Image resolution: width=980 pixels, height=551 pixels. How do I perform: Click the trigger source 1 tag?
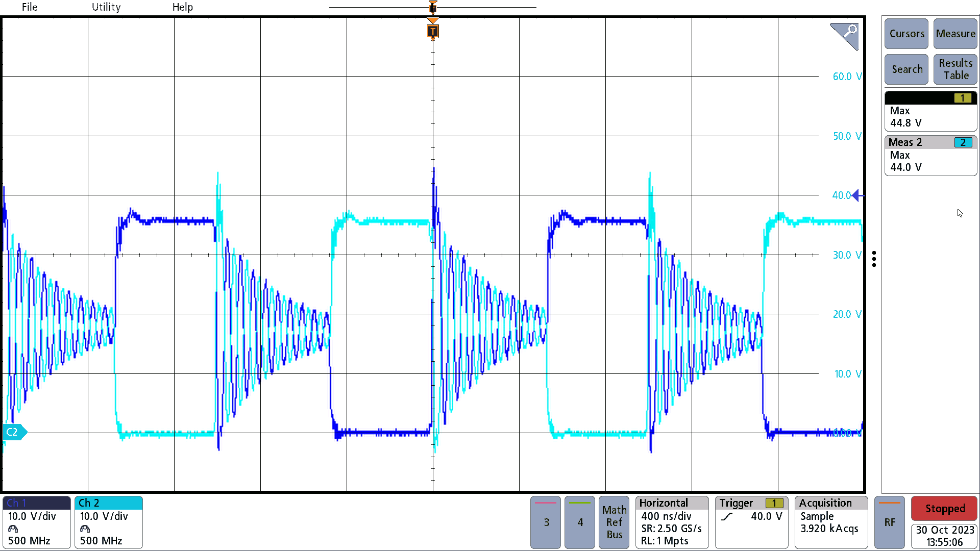(774, 503)
